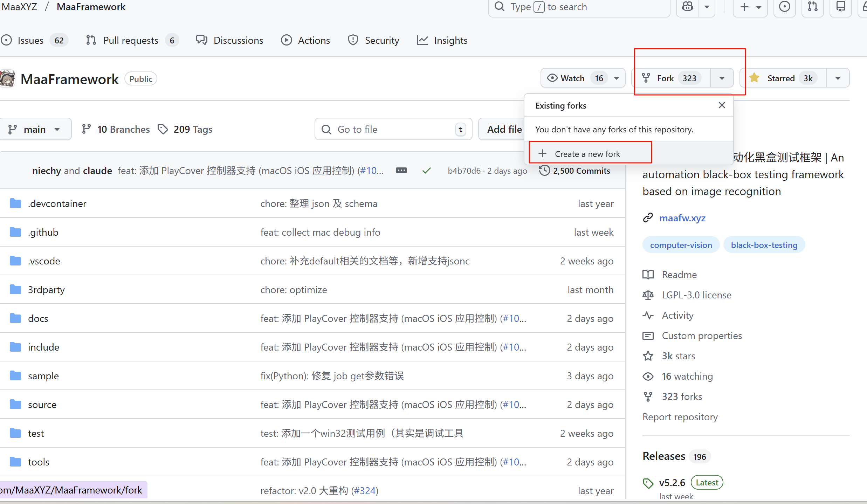Viewport: 867px width, 504px height.
Task: Open the issues circle icon in header
Action: [784, 7]
